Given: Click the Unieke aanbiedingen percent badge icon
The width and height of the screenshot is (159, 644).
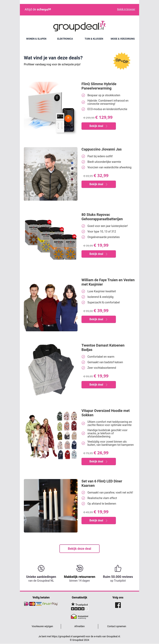Looking at the screenshot, I should 41,568.
